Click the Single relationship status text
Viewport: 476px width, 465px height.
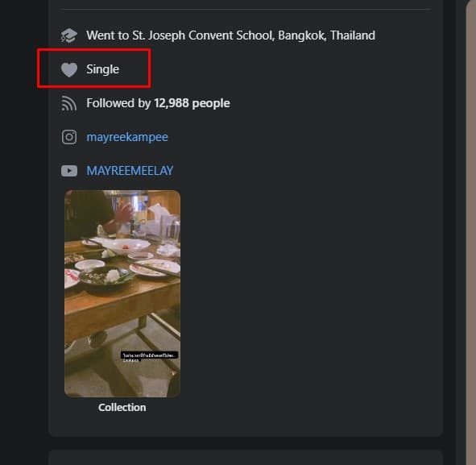click(102, 69)
